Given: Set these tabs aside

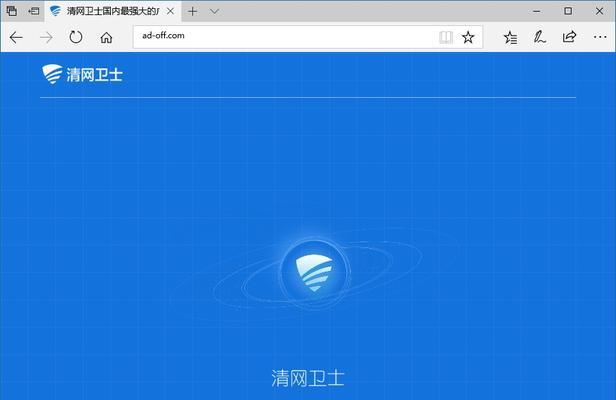Looking at the screenshot, I should [34, 11].
